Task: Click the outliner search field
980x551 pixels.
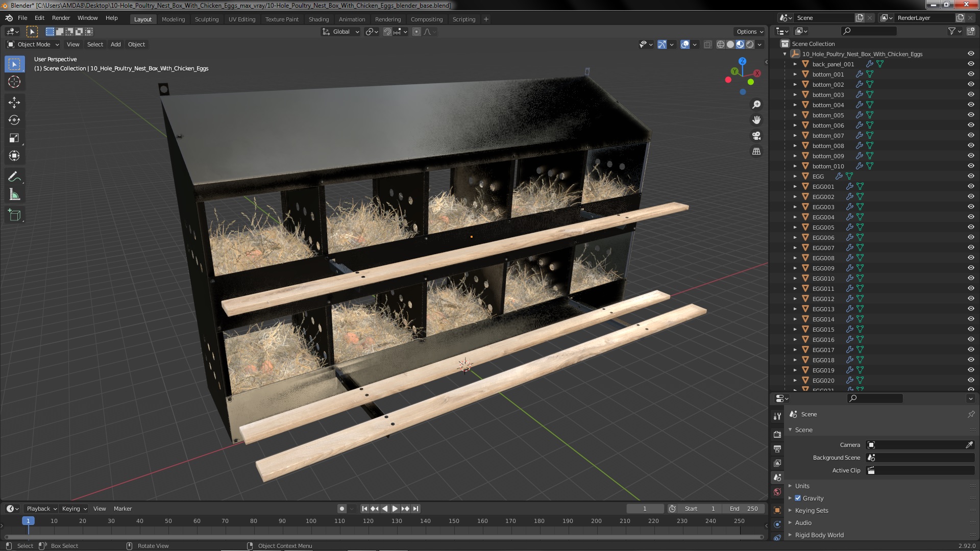Action: point(869,31)
